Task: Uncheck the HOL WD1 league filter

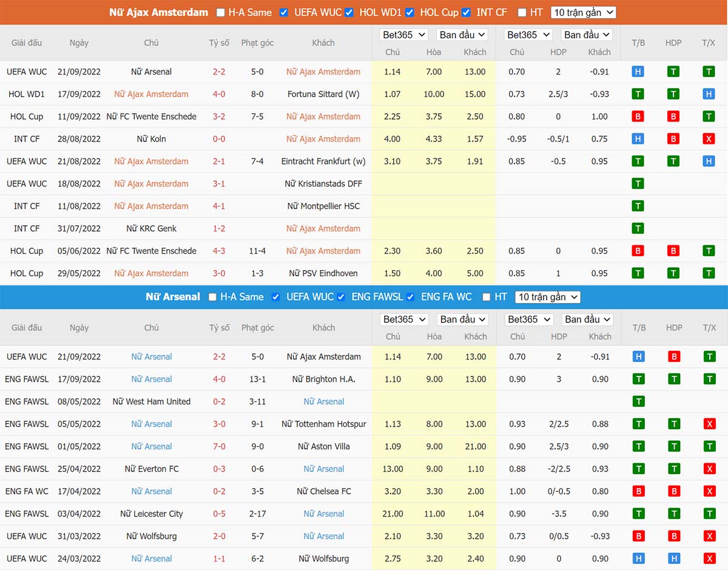Action: [349, 12]
